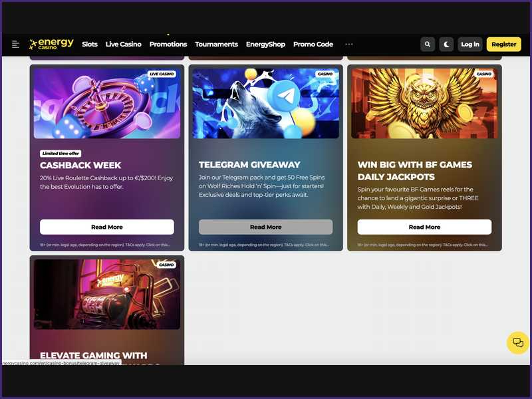The width and height of the screenshot is (532, 399).
Task: Toggle dark mode with the moon icon
Action: [446, 44]
